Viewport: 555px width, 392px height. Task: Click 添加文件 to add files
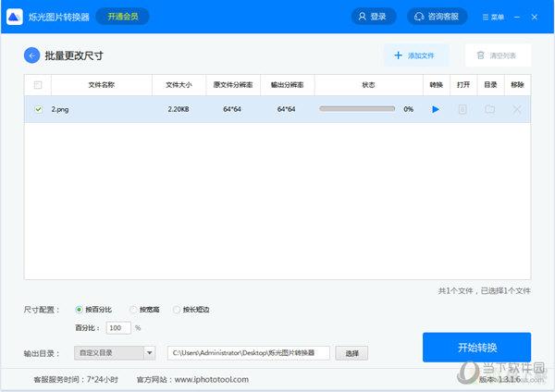coord(416,55)
